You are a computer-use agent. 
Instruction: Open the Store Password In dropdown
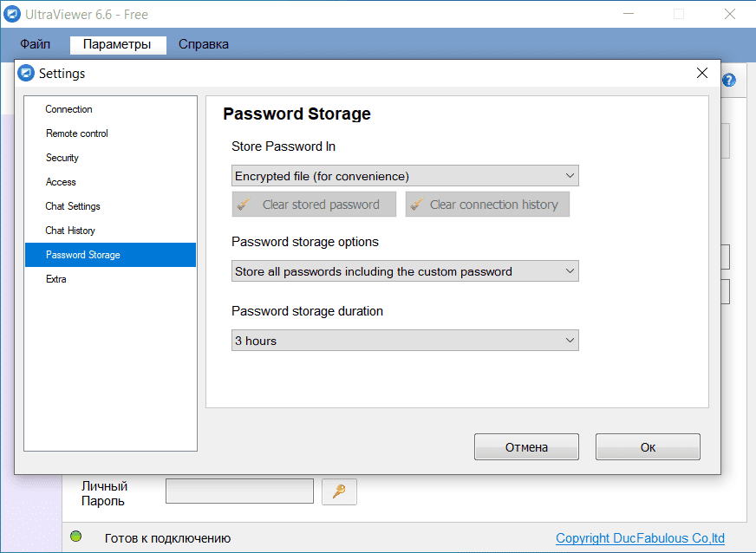[x=405, y=176]
